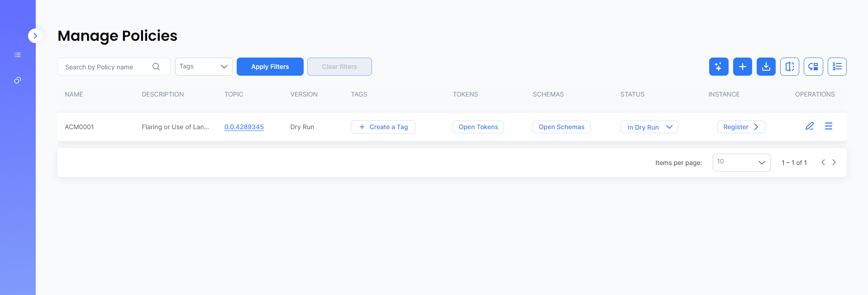
Task: Expand the left sidebar with arrow
Action: click(x=35, y=36)
